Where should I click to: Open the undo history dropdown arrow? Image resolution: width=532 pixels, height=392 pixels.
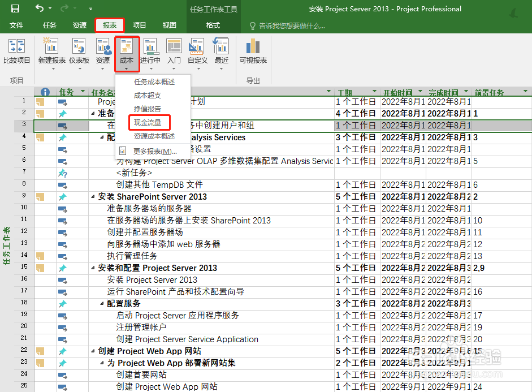point(50,8)
